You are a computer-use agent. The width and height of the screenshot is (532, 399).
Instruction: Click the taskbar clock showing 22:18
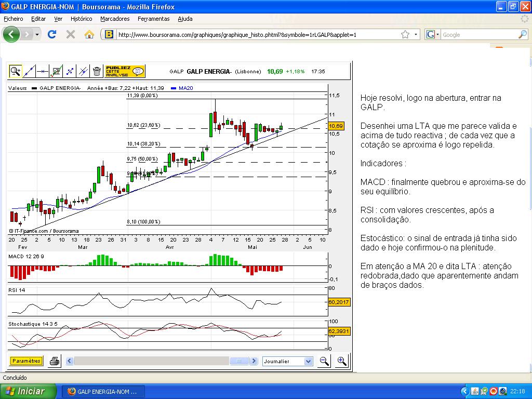coord(517,392)
